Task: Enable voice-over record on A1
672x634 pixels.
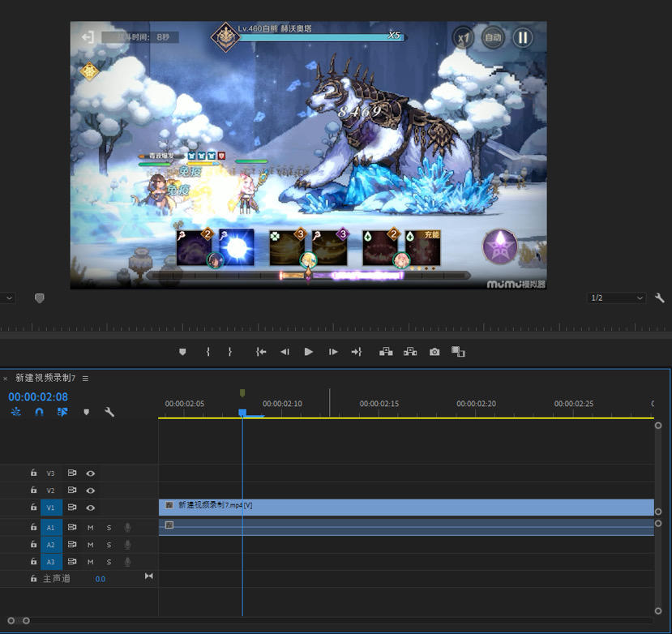Action: coord(127,528)
